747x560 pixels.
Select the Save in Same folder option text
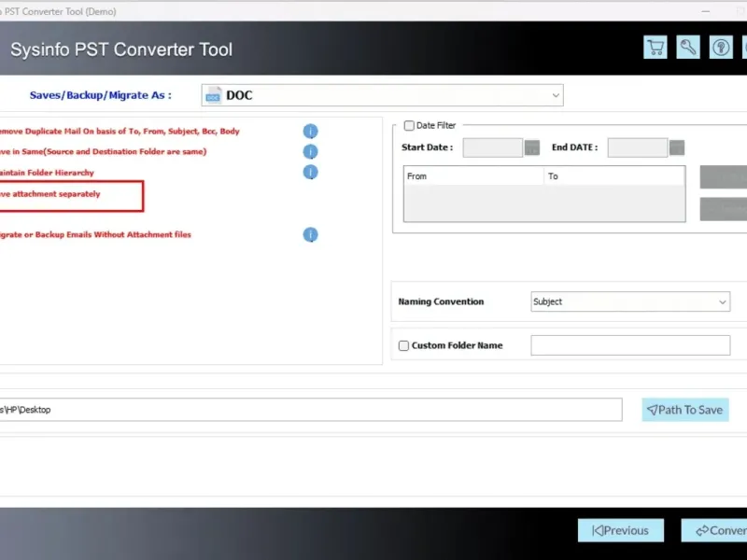pos(103,152)
